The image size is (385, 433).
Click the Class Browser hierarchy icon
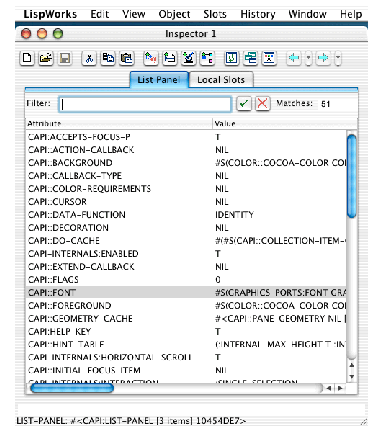(x=250, y=58)
